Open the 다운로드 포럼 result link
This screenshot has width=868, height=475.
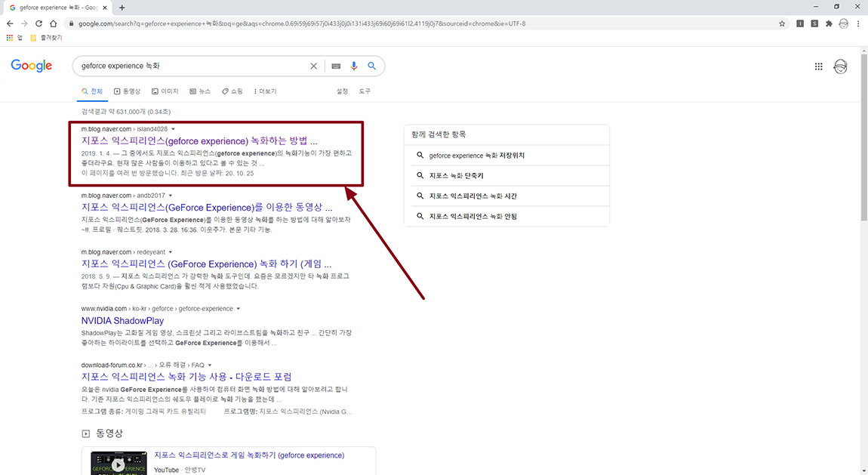[x=186, y=377]
